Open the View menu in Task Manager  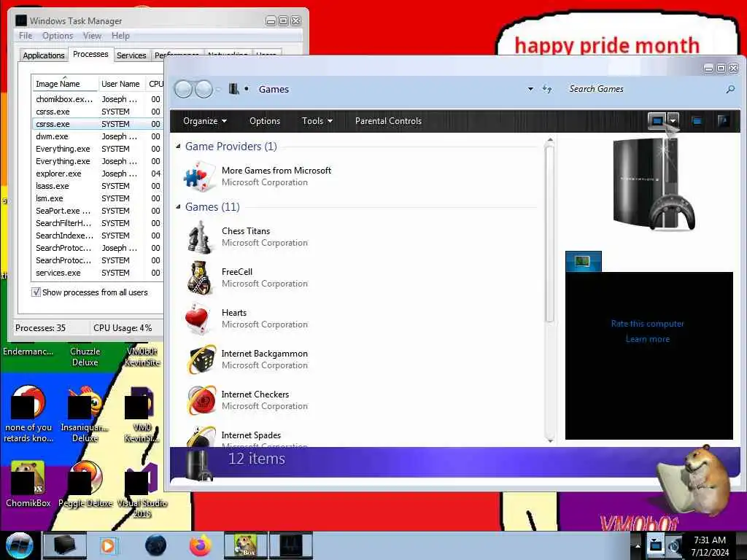coord(92,36)
